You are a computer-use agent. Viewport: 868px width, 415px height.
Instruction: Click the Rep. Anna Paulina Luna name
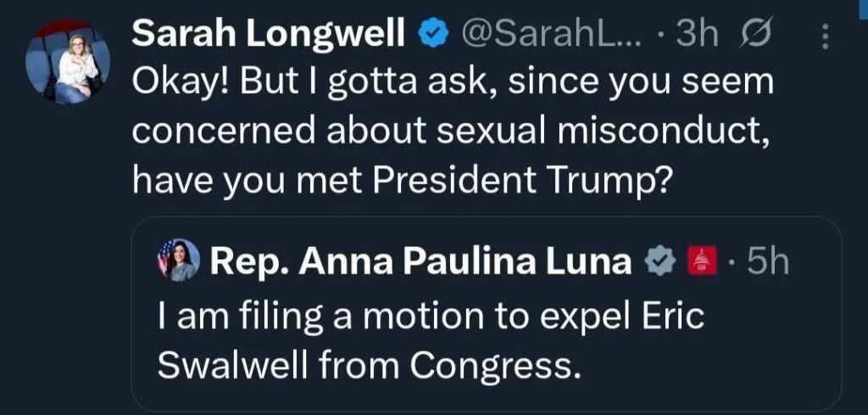click(420, 262)
